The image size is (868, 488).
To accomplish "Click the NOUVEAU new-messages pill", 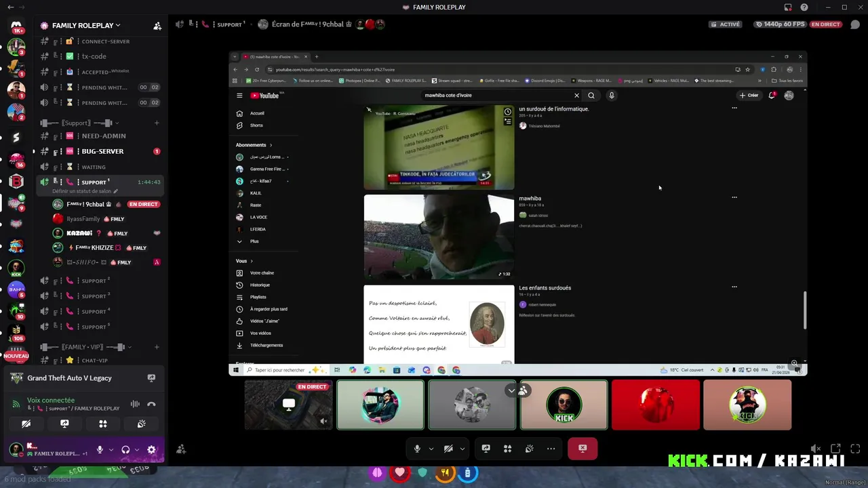I will [x=16, y=356].
